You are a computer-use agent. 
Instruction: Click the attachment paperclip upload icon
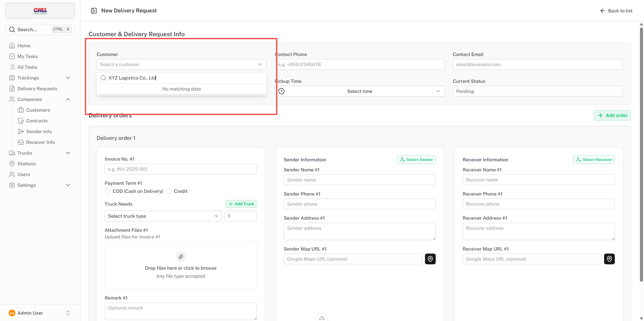pyautogui.click(x=181, y=257)
